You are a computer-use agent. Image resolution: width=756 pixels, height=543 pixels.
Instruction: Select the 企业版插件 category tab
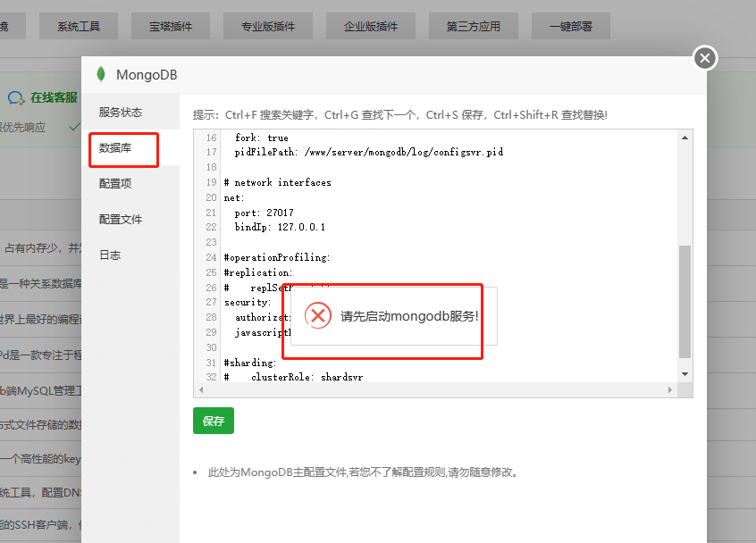pos(371,26)
